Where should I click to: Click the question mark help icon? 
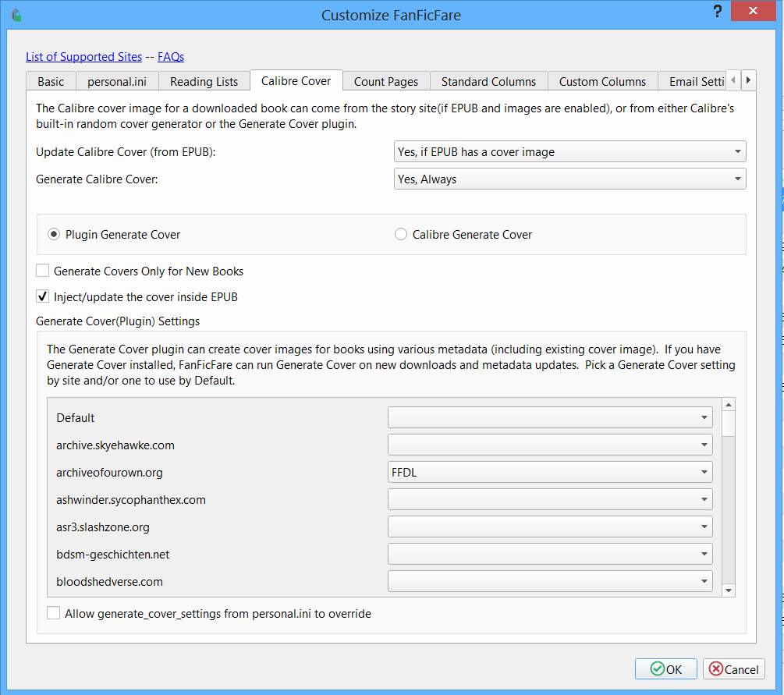pos(718,12)
